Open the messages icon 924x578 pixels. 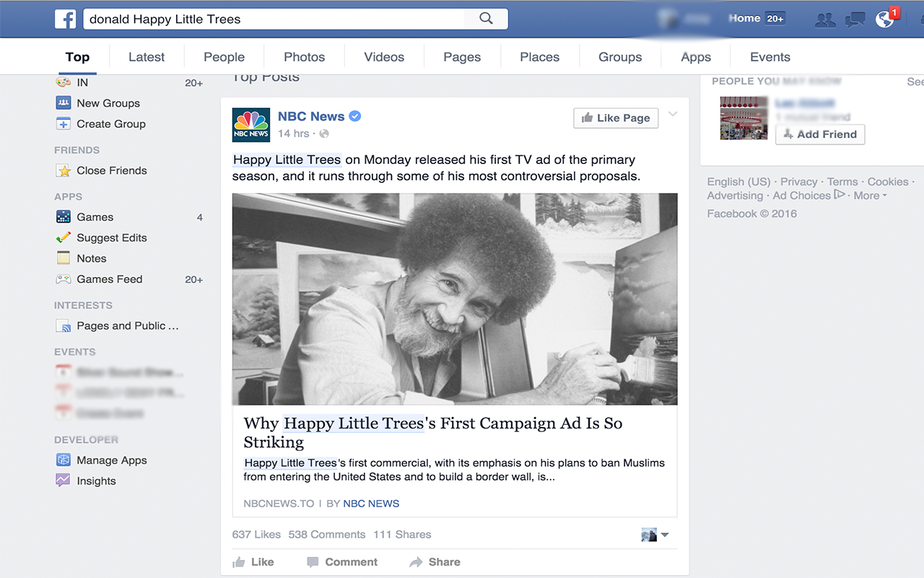click(x=855, y=20)
